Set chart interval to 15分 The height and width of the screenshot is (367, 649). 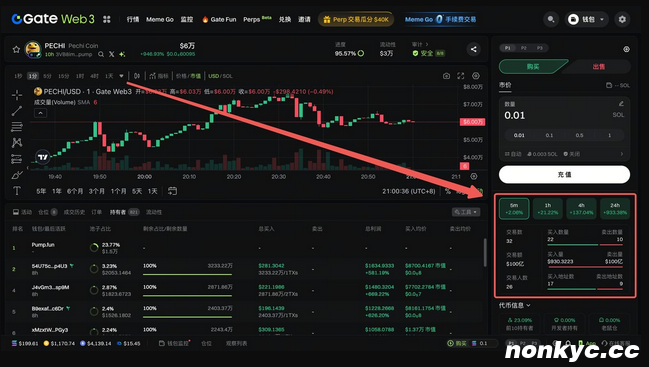point(63,76)
